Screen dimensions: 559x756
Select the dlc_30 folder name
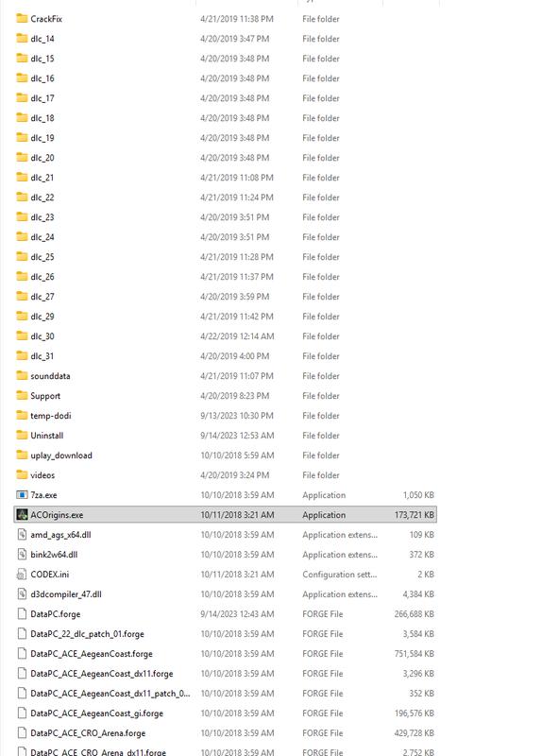42,336
